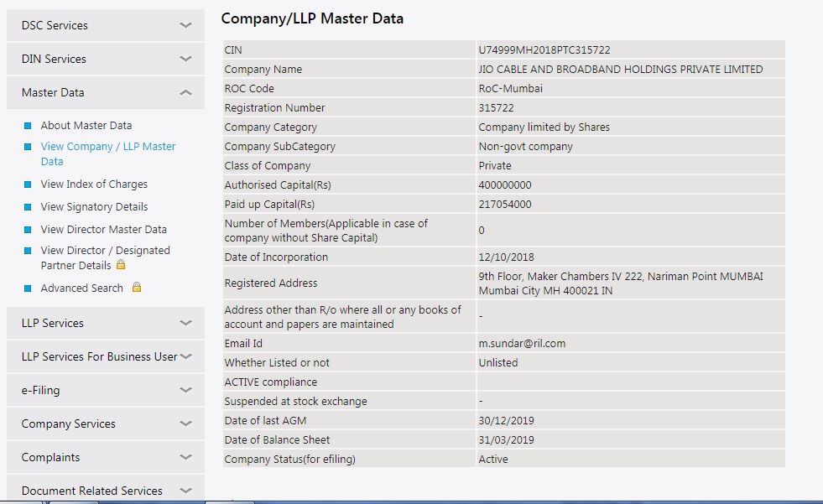The height and width of the screenshot is (504, 823).
Task: Open View Director / Designated Partner Details
Action: coord(106,257)
